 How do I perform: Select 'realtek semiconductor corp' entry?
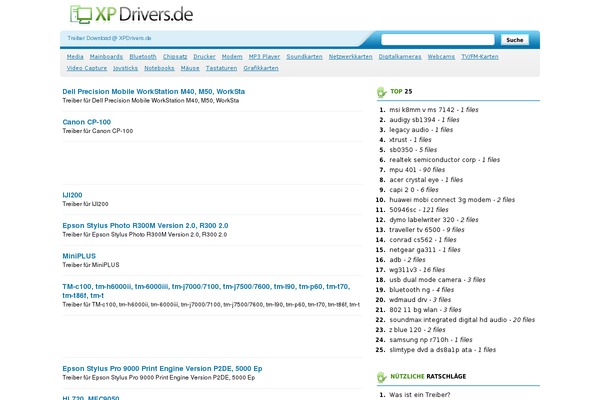click(x=432, y=160)
